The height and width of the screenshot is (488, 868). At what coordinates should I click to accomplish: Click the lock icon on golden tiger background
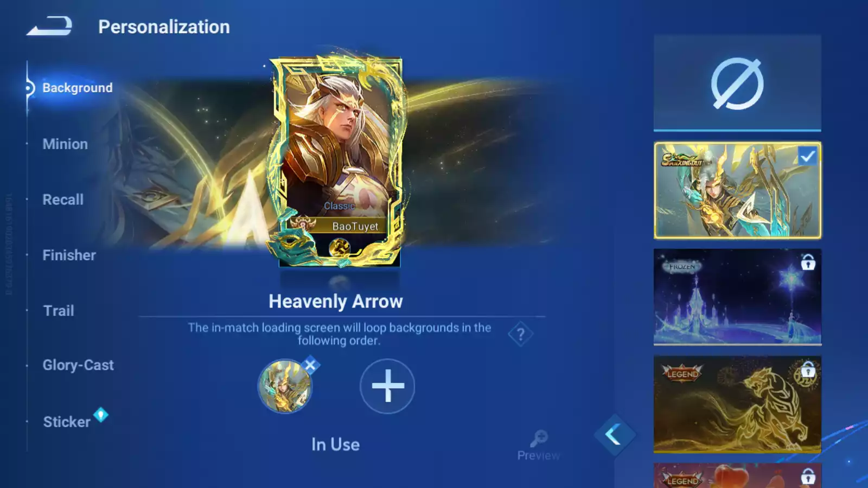[x=808, y=369]
